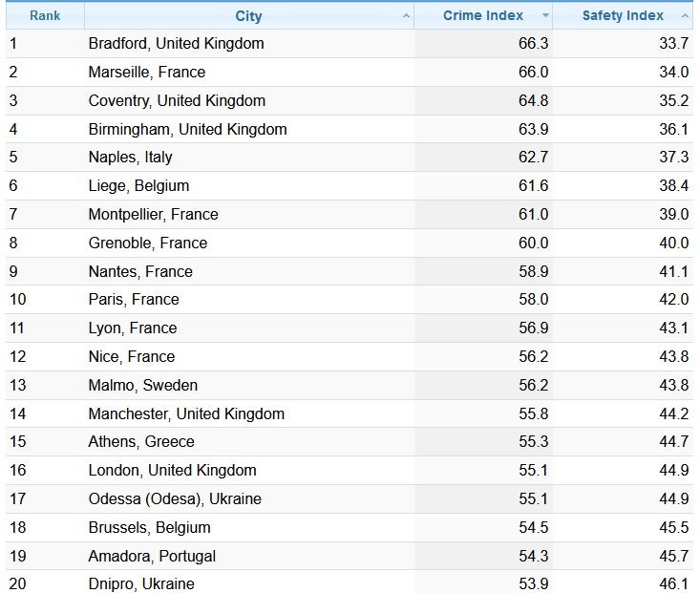Click Crime Index descending sort arrow

pos(545,16)
